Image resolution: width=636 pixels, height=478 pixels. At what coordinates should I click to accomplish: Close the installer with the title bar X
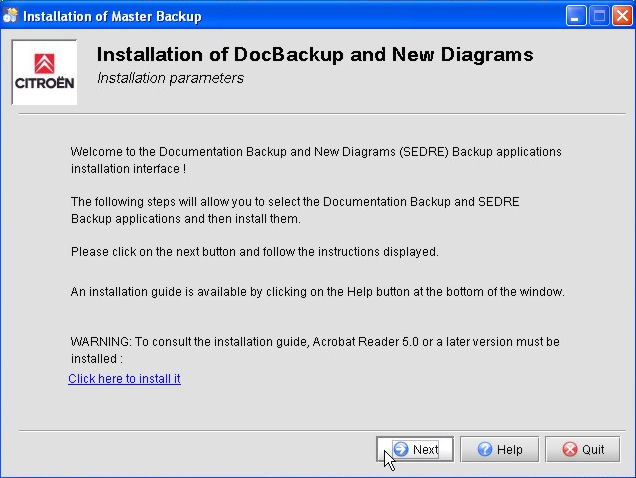621,16
